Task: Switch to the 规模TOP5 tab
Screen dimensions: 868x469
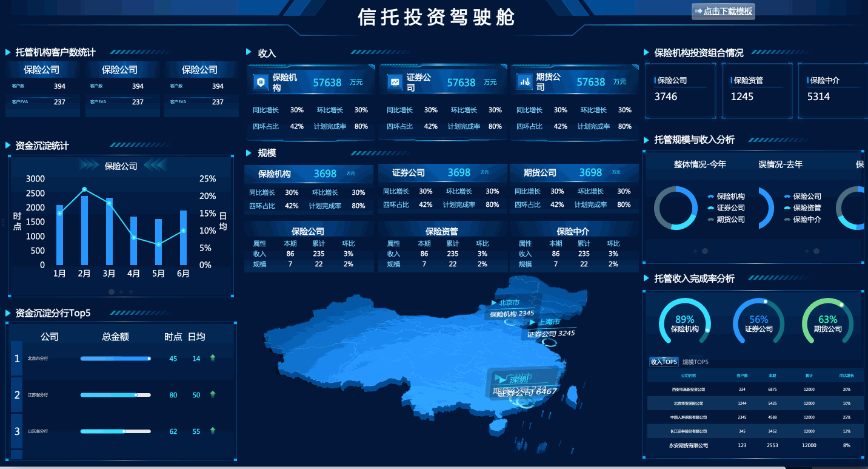Action: (x=695, y=362)
